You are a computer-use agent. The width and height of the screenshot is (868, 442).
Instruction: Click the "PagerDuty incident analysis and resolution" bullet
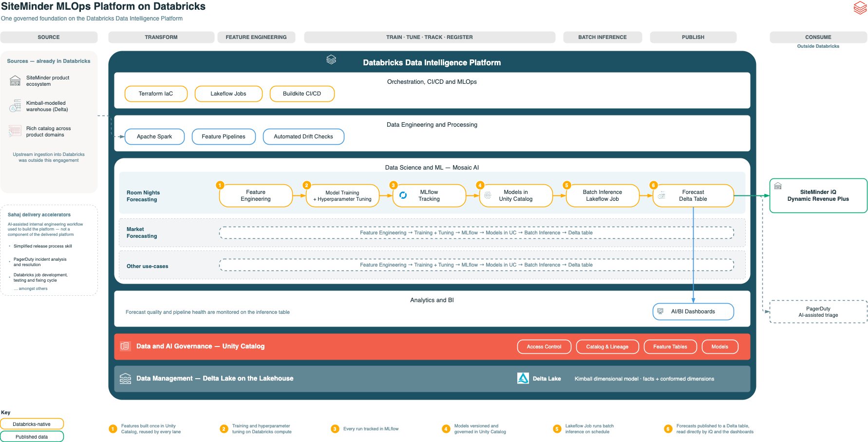[40, 262]
